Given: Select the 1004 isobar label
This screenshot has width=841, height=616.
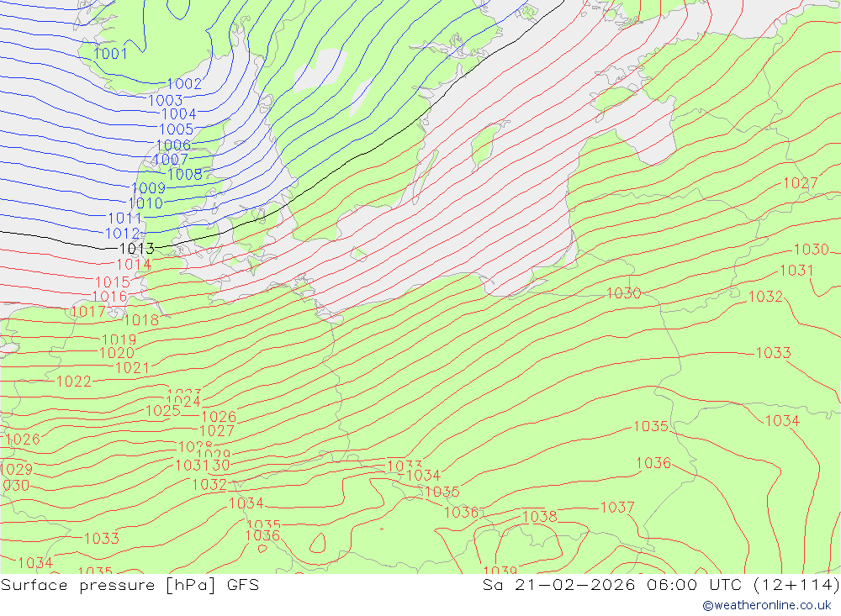Looking at the screenshot, I should point(179,113).
